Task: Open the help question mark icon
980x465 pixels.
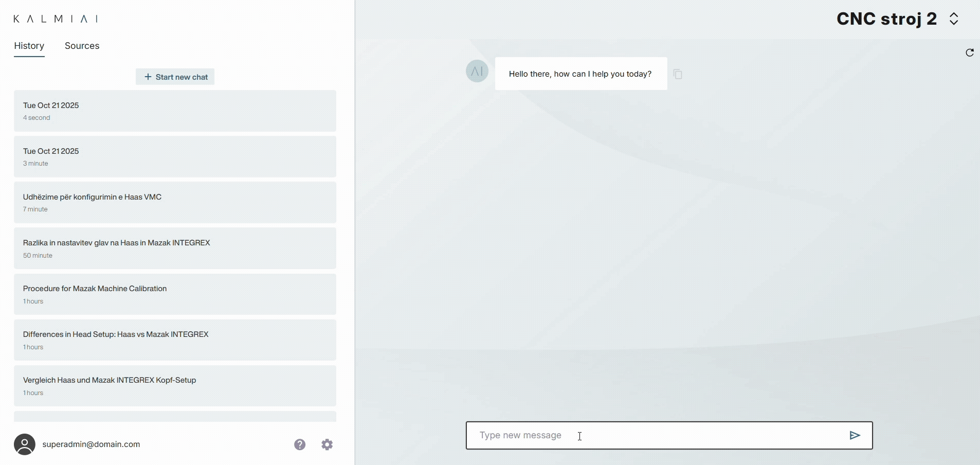Action: click(x=300, y=444)
